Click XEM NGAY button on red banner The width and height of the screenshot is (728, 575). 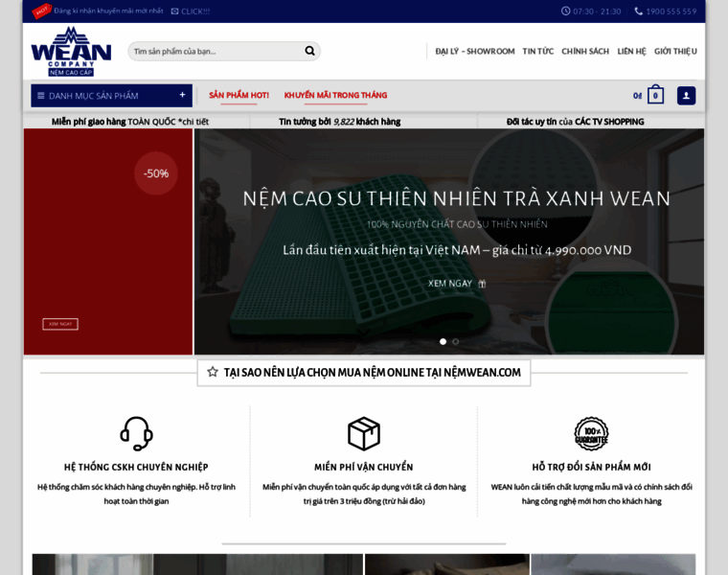pos(60,324)
